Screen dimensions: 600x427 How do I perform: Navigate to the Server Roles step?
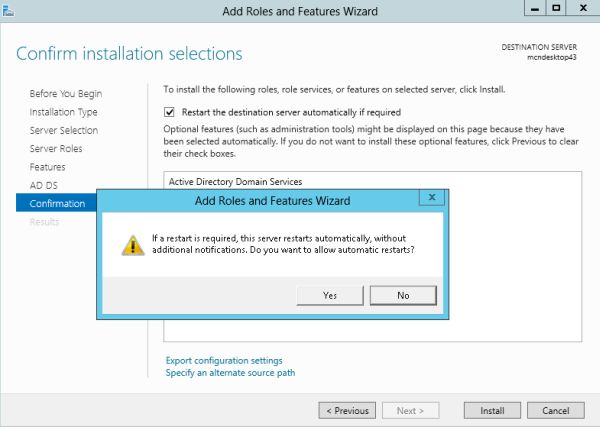(x=57, y=149)
